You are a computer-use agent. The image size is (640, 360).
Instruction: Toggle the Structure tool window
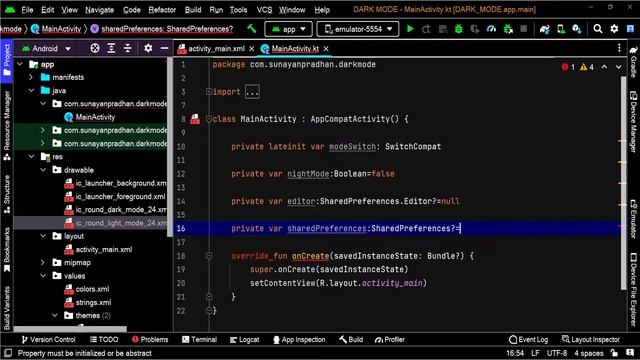7,194
